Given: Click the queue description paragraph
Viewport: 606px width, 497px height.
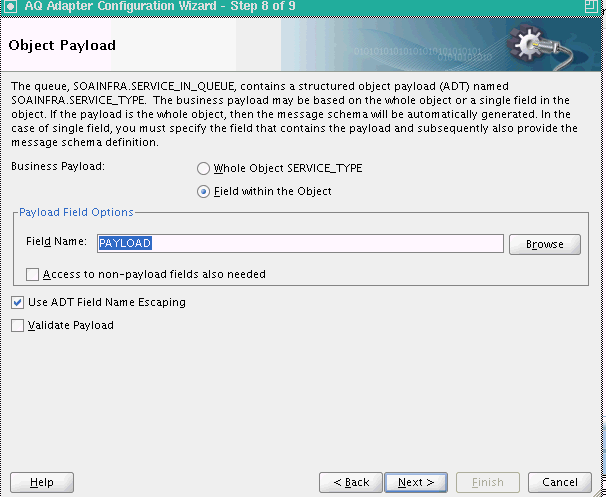Looking at the screenshot, I should [294, 114].
